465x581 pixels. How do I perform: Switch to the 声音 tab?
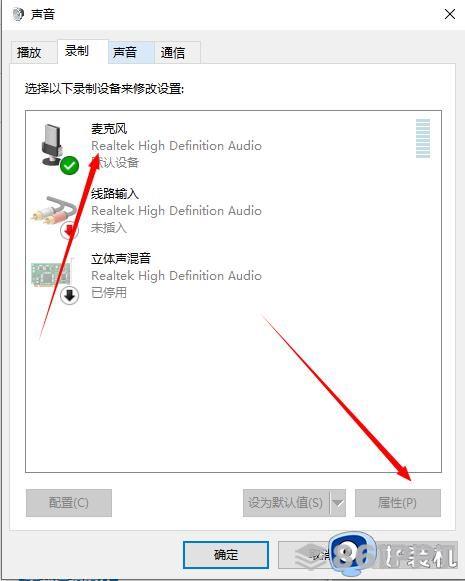pos(125,52)
